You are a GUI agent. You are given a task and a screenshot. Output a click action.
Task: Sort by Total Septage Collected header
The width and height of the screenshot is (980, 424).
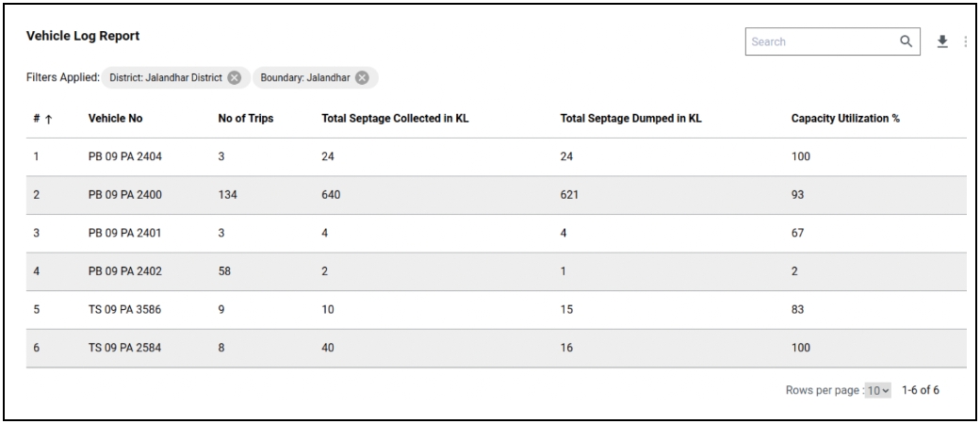click(388, 120)
